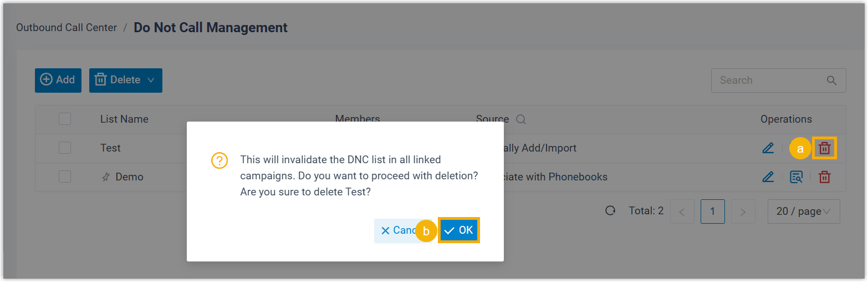Check the Test list checkbox
This screenshot has height=282, width=868.
pyautogui.click(x=65, y=148)
